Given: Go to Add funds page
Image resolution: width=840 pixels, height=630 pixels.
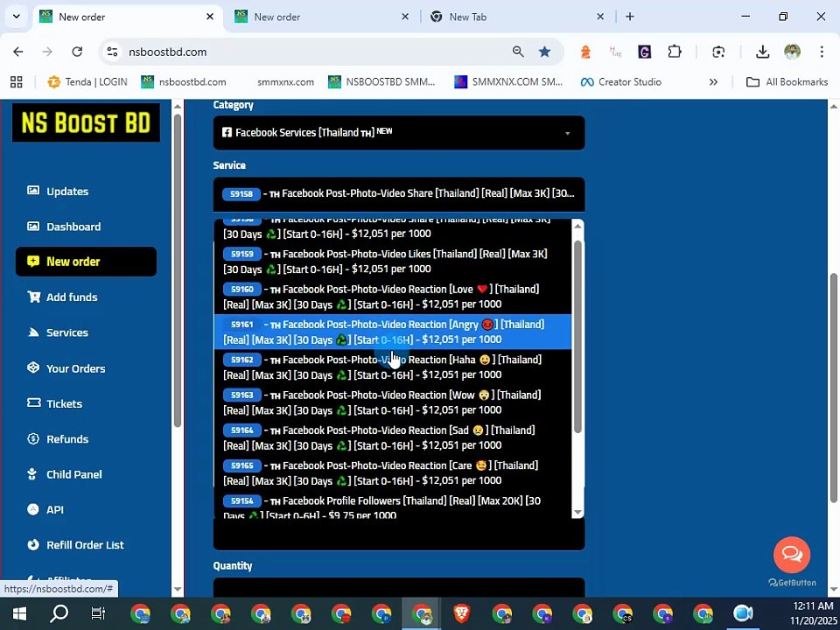Looking at the screenshot, I should tap(62, 297).
